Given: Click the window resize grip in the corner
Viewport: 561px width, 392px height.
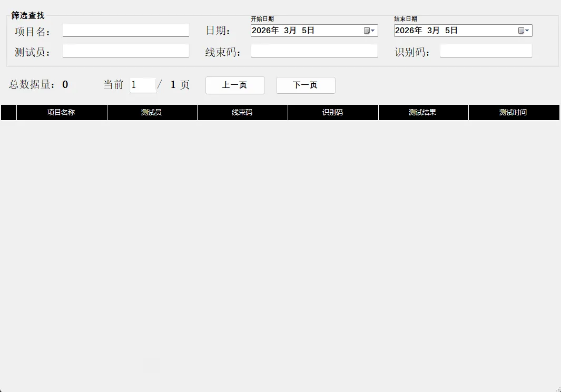Looking at the screenshot, I should 557,388.
